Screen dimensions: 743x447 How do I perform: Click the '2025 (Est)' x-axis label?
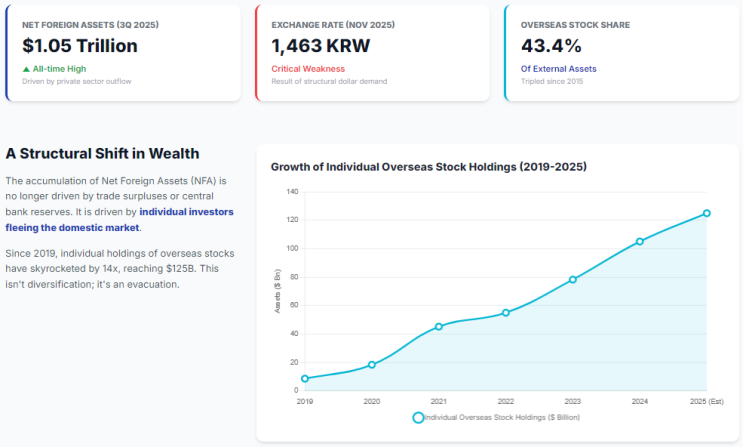coord(707,401)
